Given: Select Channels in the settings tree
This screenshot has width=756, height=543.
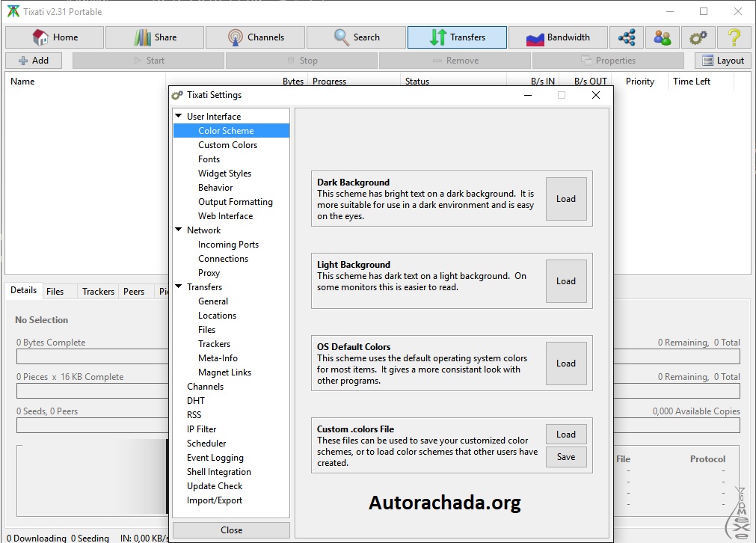Looking at the screenshot, I should (206, 387).
